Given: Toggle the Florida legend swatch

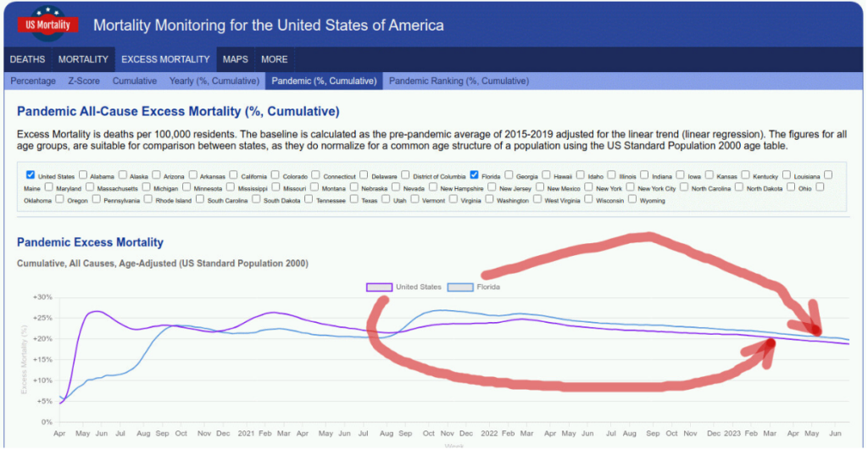Looking at the screenshot, I should pos(459,287).
